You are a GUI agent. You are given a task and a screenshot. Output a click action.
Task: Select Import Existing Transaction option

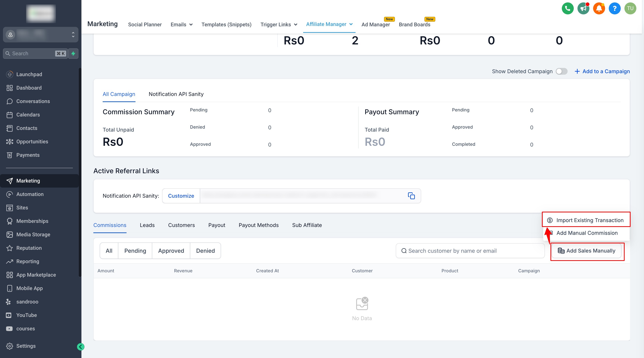(590, 220)
